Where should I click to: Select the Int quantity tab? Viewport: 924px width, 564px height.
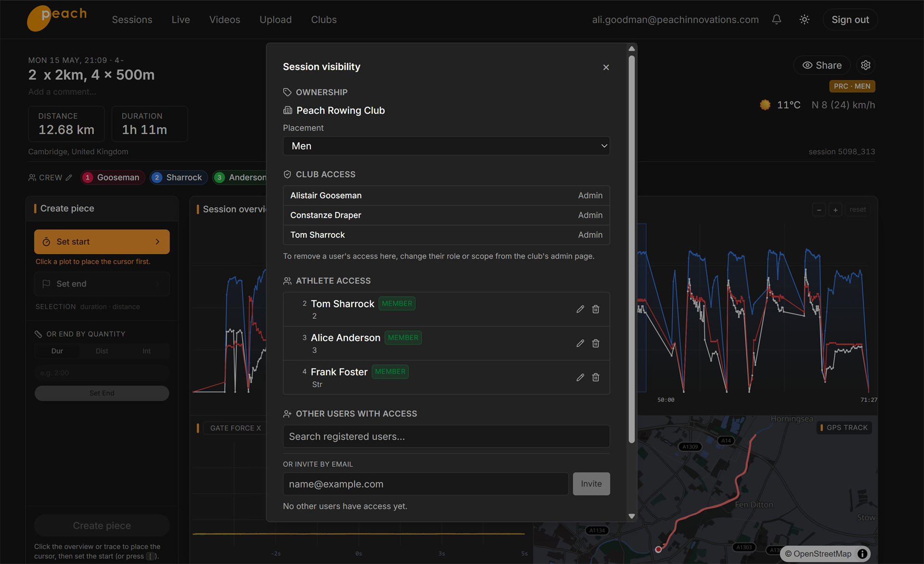pos(146,351)
